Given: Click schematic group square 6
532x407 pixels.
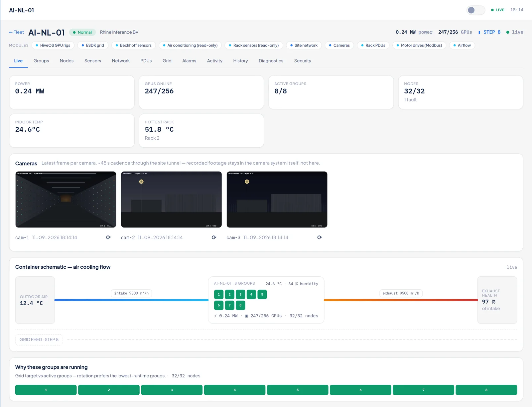Looking at the screenshot, I should [219, 305].
